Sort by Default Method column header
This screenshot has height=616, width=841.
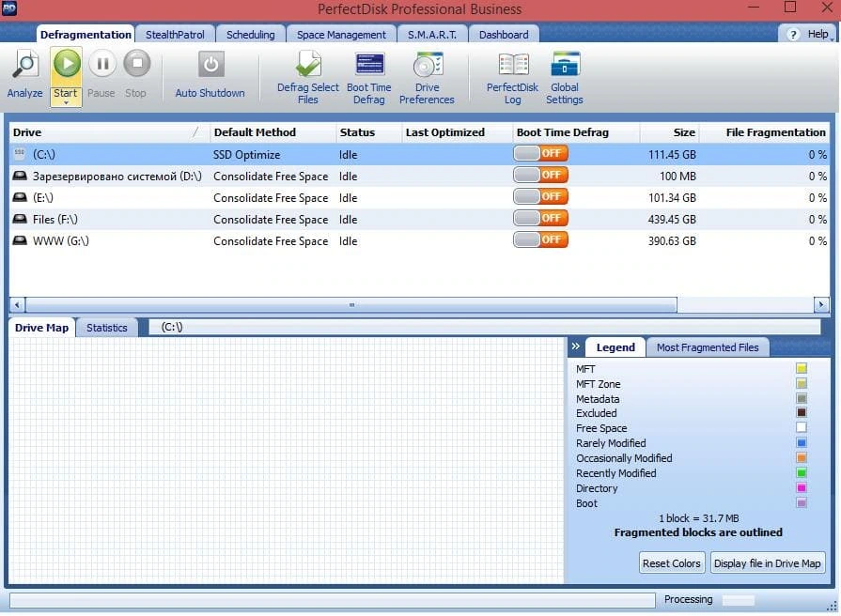coord(273,132)
